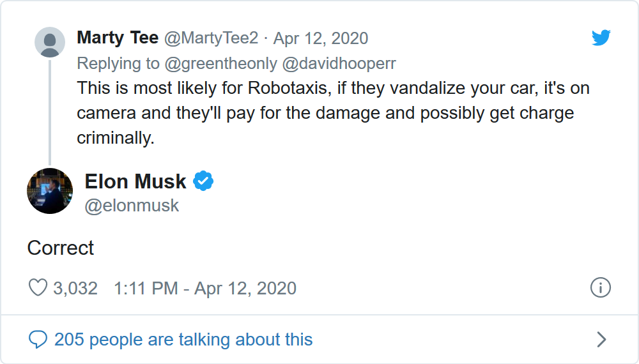Image resolution: width=639 pixels, height=364 pixels.
Task: Visit the @MartyTee2 handle
Action: click(x=212, y=38)
